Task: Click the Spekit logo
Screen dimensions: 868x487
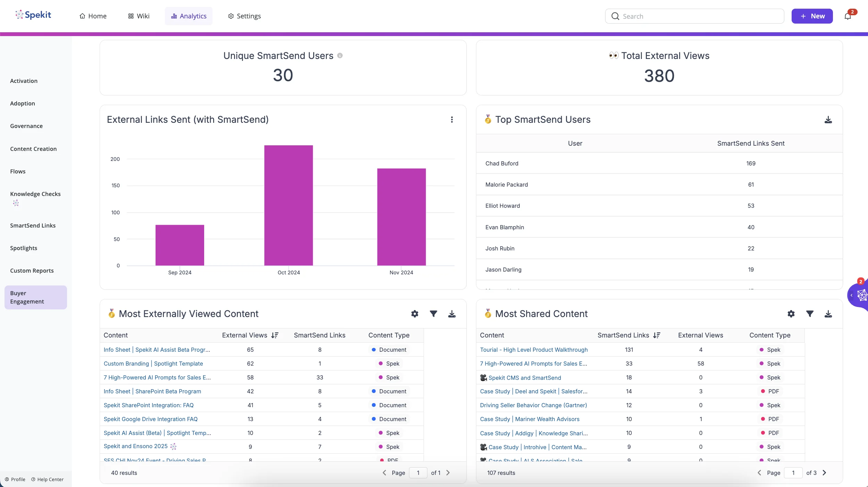Action: 33,15
